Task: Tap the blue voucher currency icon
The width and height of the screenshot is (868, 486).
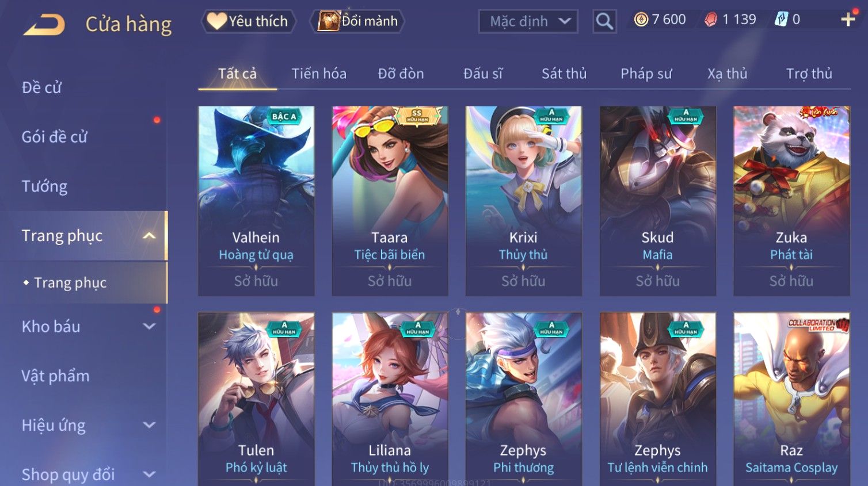Action: (x=781, y=20)
